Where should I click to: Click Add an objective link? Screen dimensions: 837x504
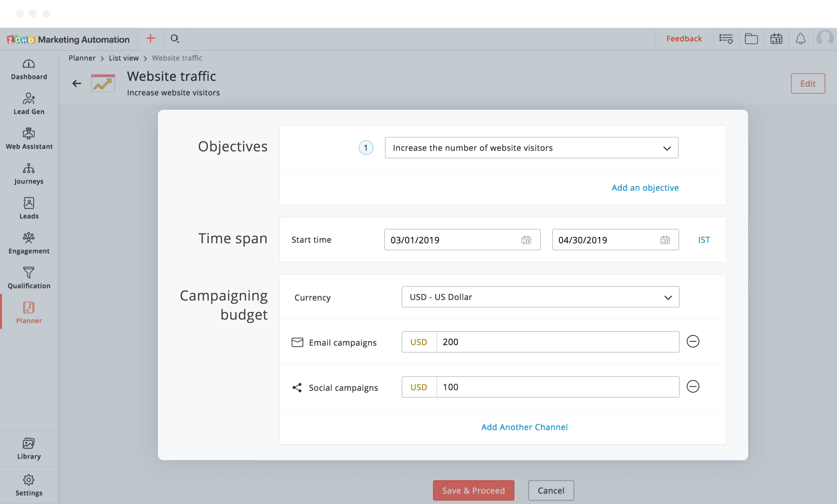click(x=645, y=188)
